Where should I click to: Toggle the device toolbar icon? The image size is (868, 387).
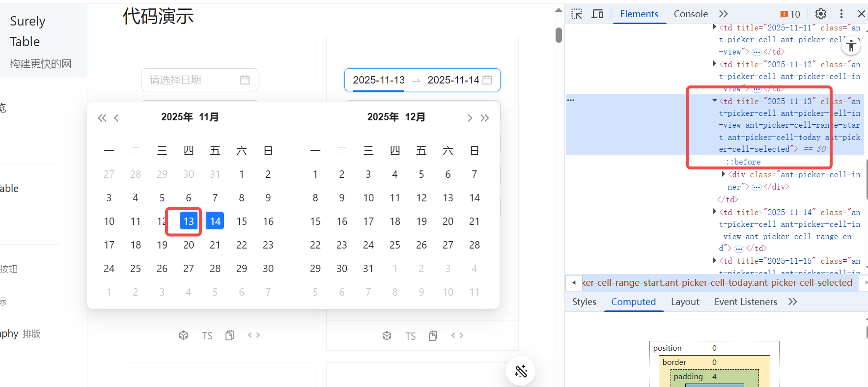[x=597, y=14]
